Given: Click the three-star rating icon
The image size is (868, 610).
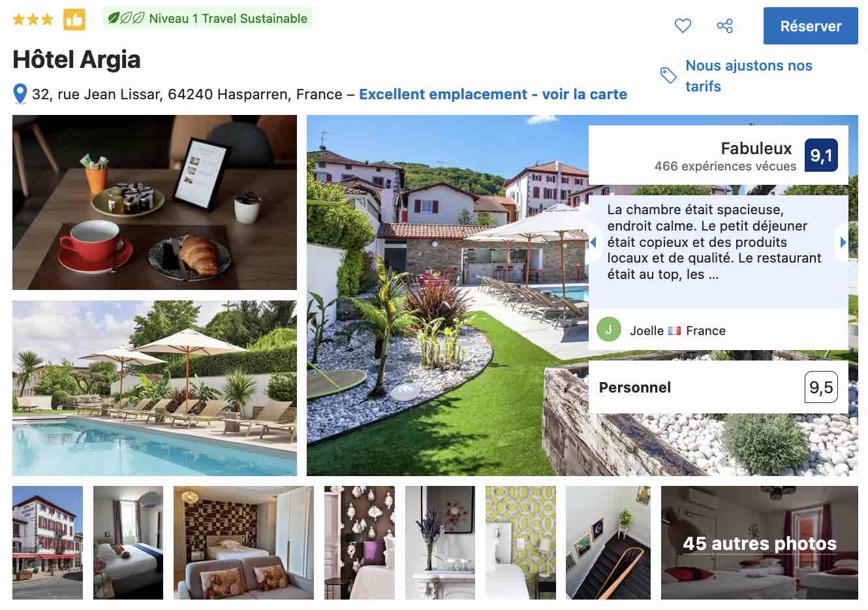Looking at the screenshot, I should pos(33,19).
